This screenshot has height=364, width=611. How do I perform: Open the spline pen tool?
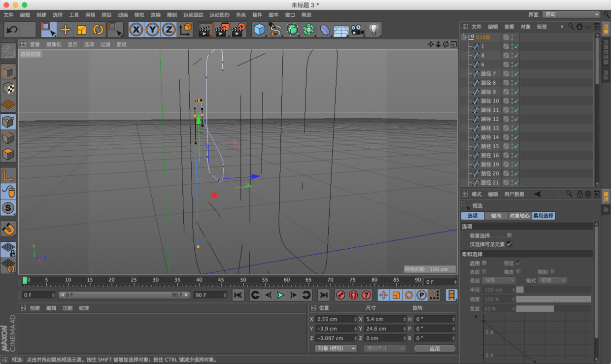point(275,30)
